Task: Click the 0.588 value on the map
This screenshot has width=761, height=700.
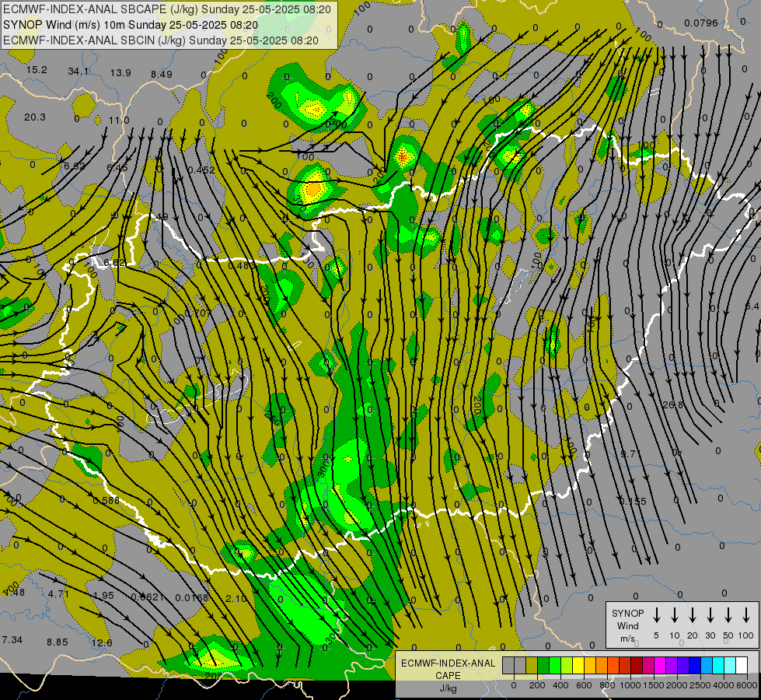Action: click(x=106, y=501)
